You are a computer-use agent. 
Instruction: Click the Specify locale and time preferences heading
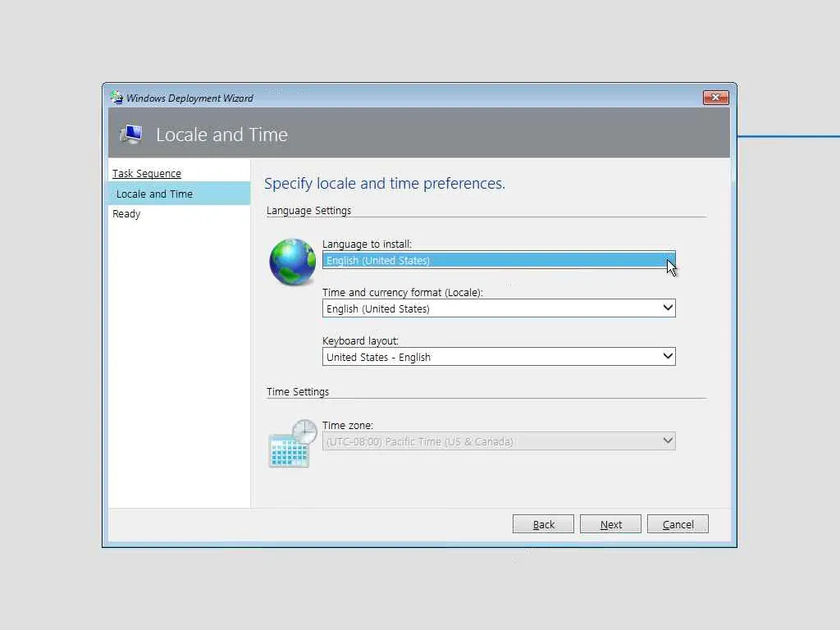pos(385,183)
